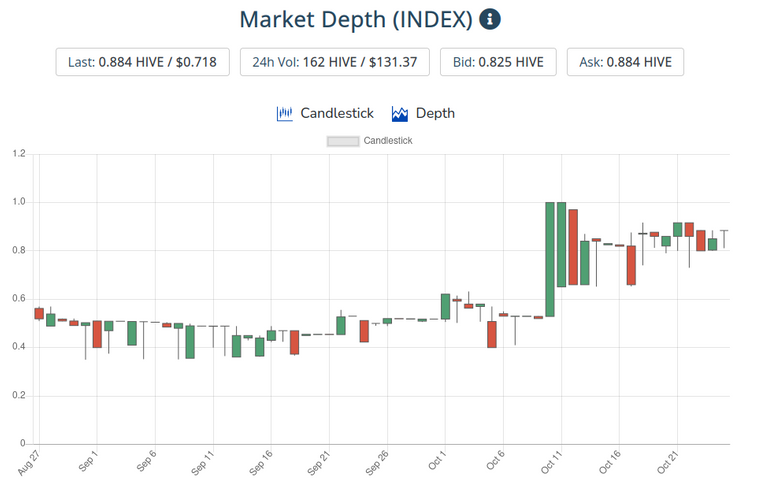The image size is (768, 495).
Task: Toggle the Candlestick legend swatch
Action: tap(343, 141)
